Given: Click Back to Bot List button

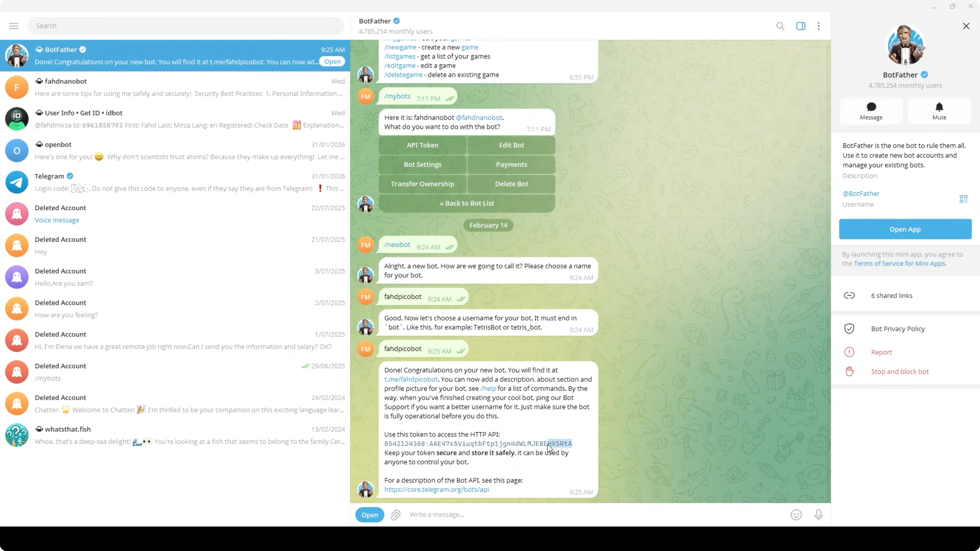Looking at the screenshot, I should [467, 203].
